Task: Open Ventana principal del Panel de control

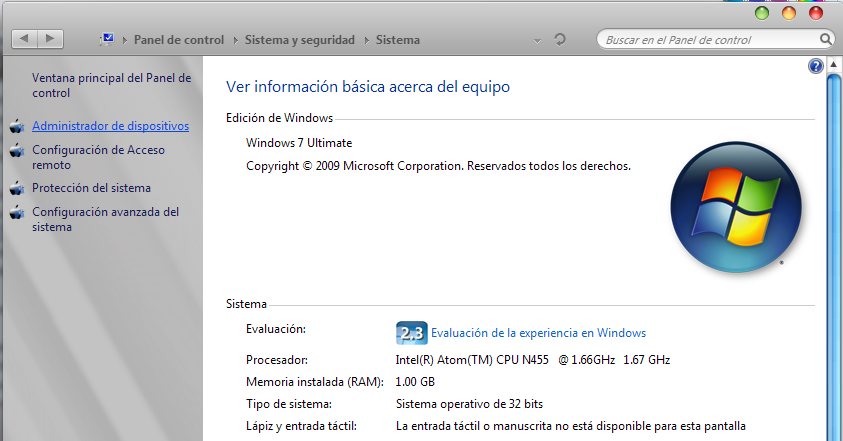Action: pyautogui.click(x=111, y=86)
